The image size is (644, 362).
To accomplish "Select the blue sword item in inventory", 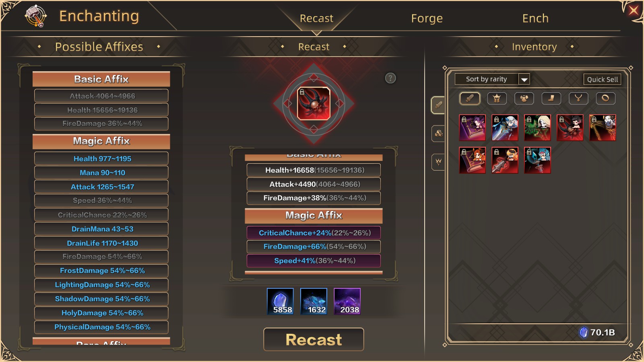I will (x=505, y=128).
